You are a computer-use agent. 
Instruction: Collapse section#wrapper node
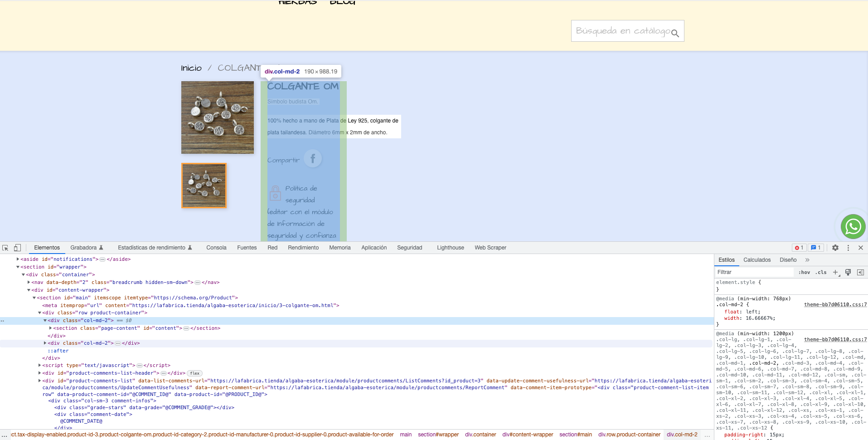pos(18,267)
